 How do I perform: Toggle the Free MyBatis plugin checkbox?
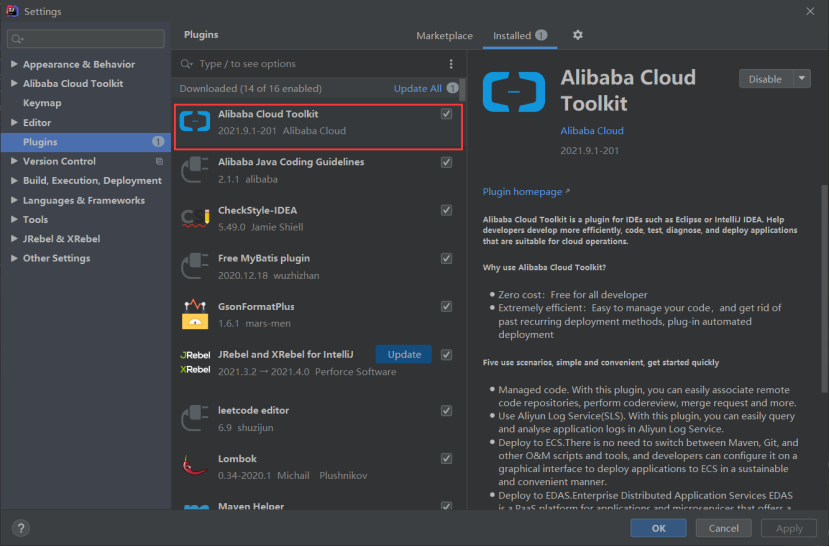[x=446, y=258]
